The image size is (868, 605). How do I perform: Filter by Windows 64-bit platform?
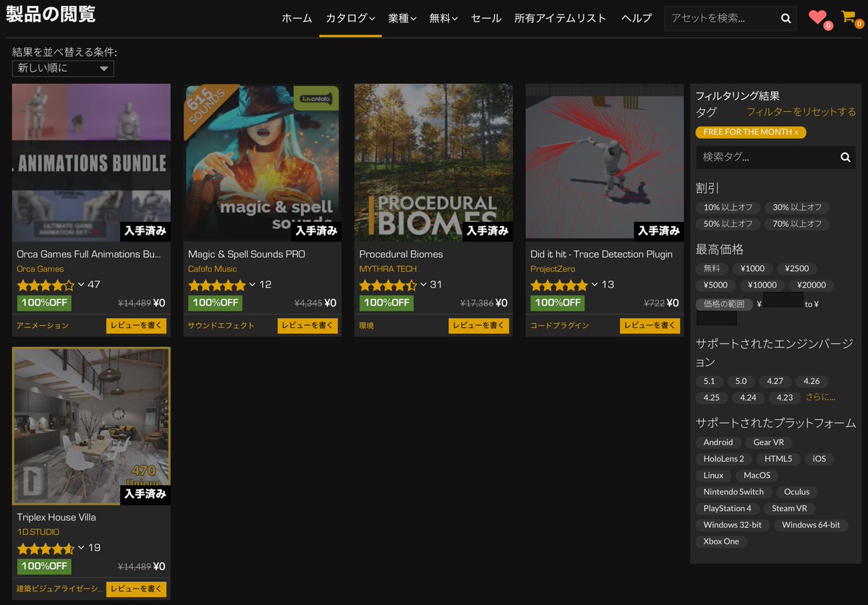pos(811,525)
